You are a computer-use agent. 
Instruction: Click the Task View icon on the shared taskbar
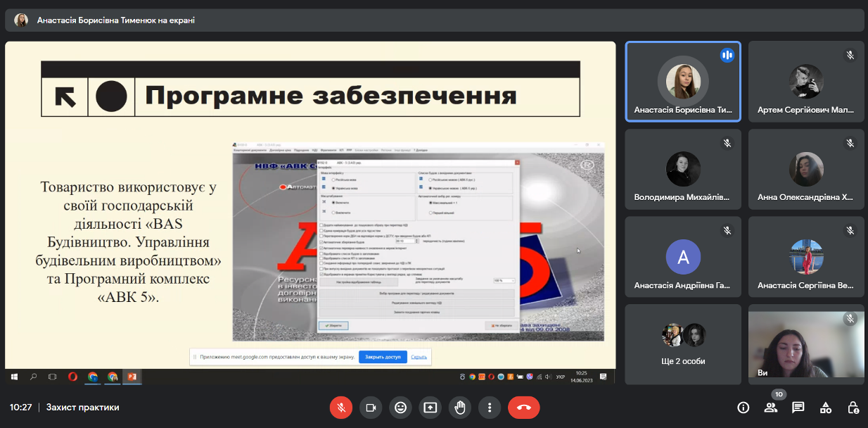pos(52,377)
